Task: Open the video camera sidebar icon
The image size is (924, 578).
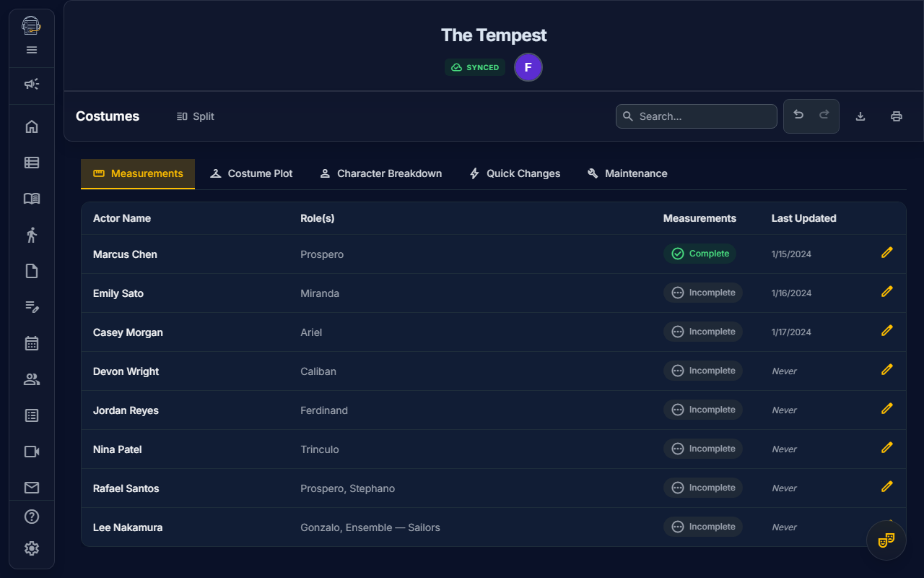Action: pos(32,452)
